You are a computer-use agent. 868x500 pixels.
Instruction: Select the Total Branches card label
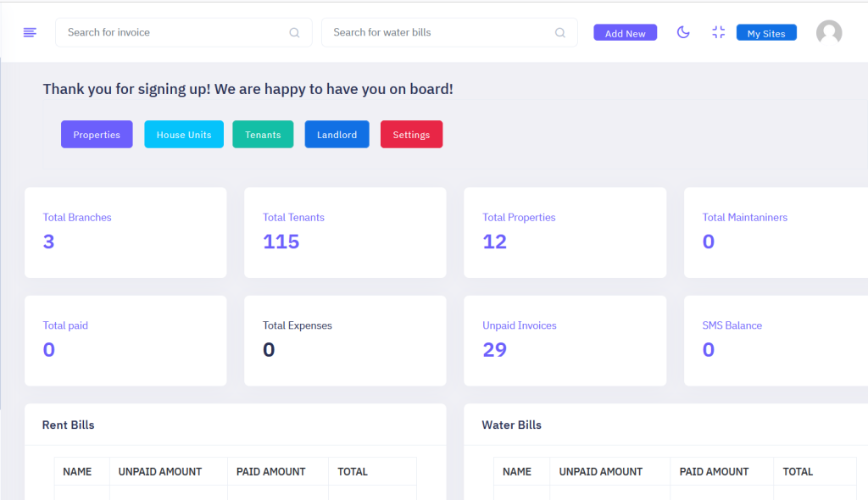point(77,218)
